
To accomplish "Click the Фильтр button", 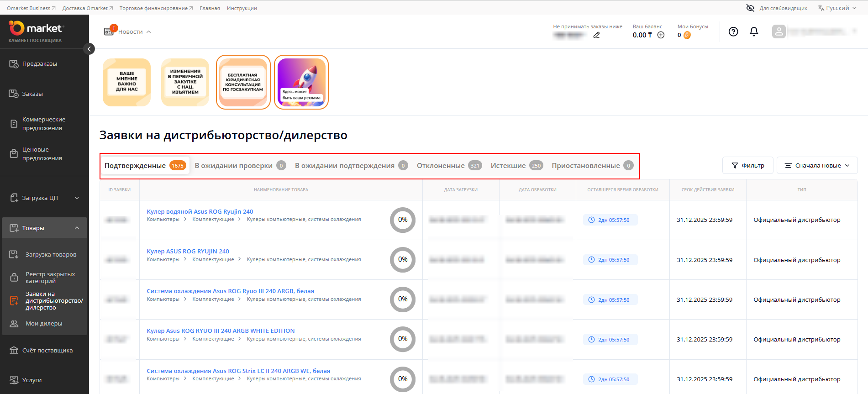I will pyautogui.click(x=747, y=165).
